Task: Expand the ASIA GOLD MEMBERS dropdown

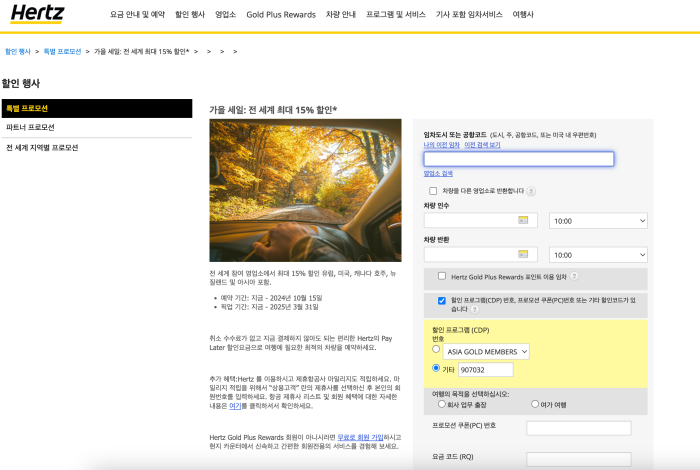Action: [486, 352]
